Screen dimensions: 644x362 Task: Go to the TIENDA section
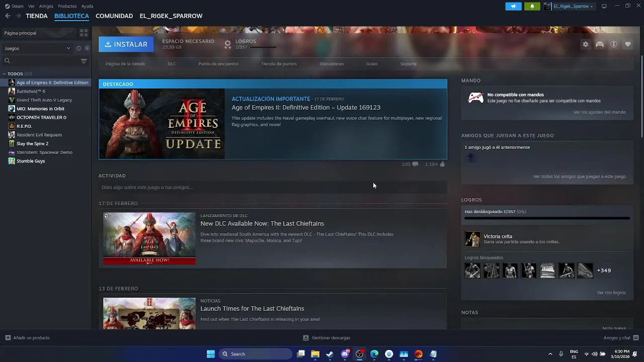pos(37,16)
